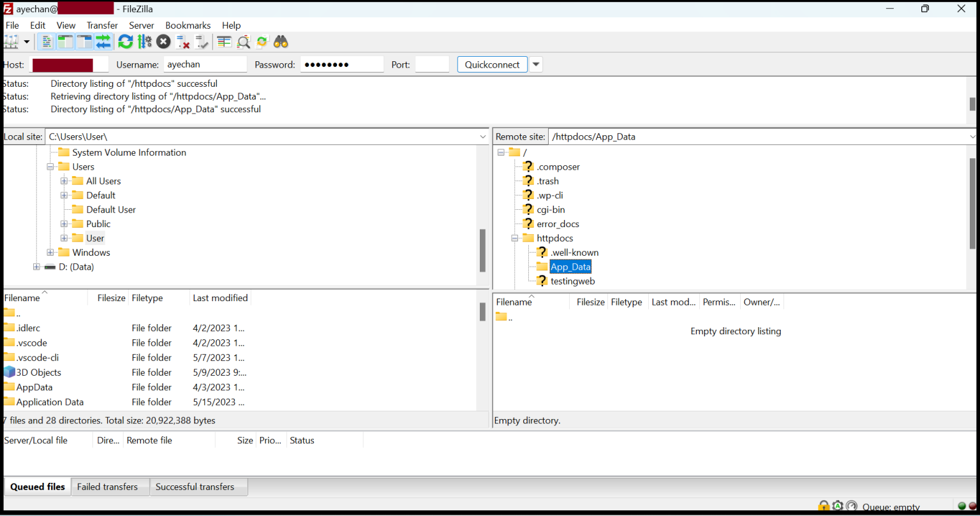Select the Application Data folder row
This screenshot has height=516, width=980.
pyautogui.click(x=239, y=402)
